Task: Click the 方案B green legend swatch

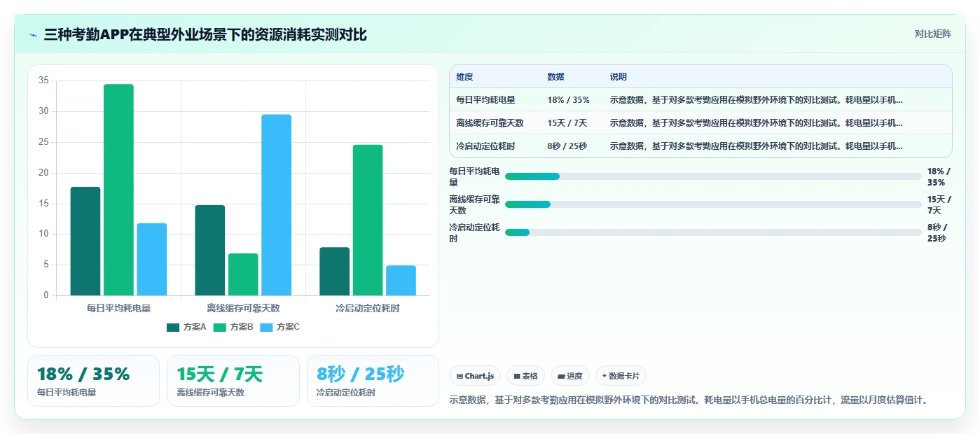Action: tap(220, 327)
